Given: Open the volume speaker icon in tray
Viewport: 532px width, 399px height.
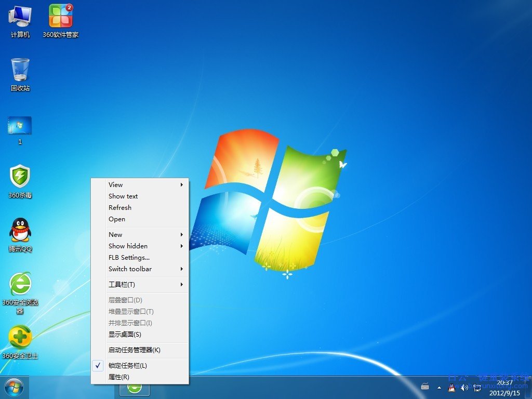Looking at the screenshot, I should click(464, 388).
